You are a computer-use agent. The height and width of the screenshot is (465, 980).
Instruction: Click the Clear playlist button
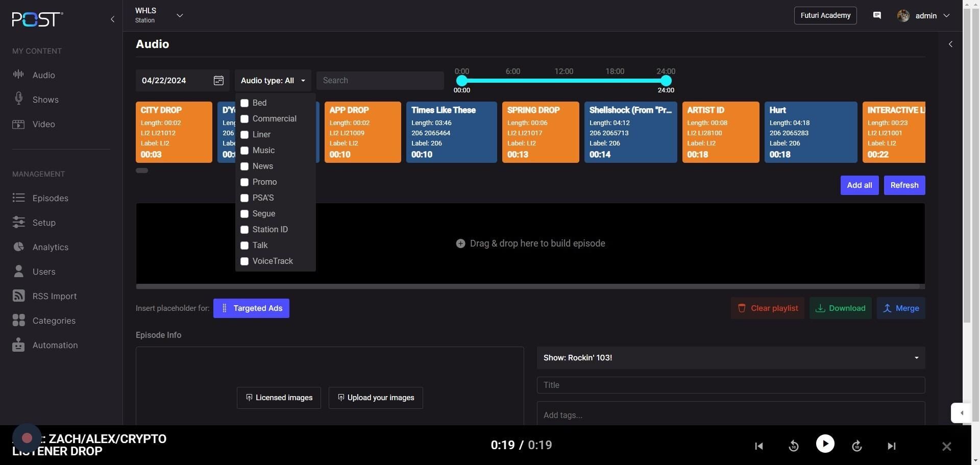tap(767, 308)
